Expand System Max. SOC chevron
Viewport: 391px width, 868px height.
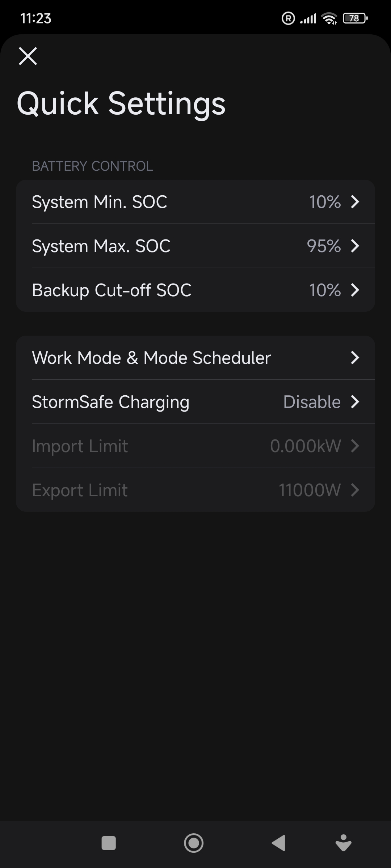355,246
